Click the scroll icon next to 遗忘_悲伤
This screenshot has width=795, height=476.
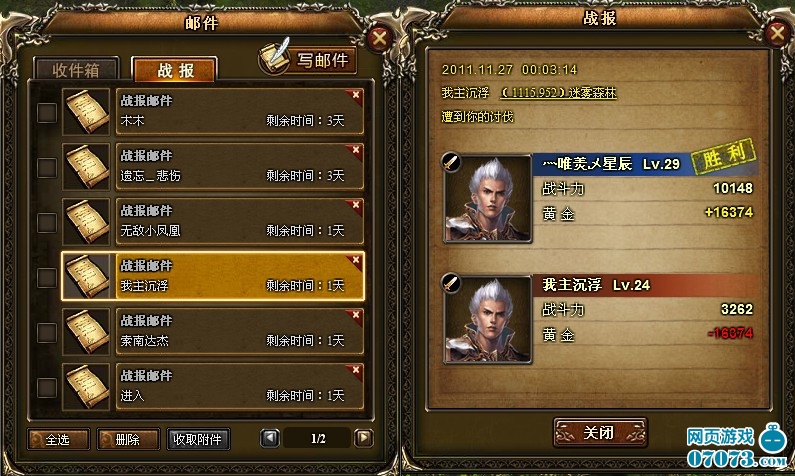pos(86,167)
